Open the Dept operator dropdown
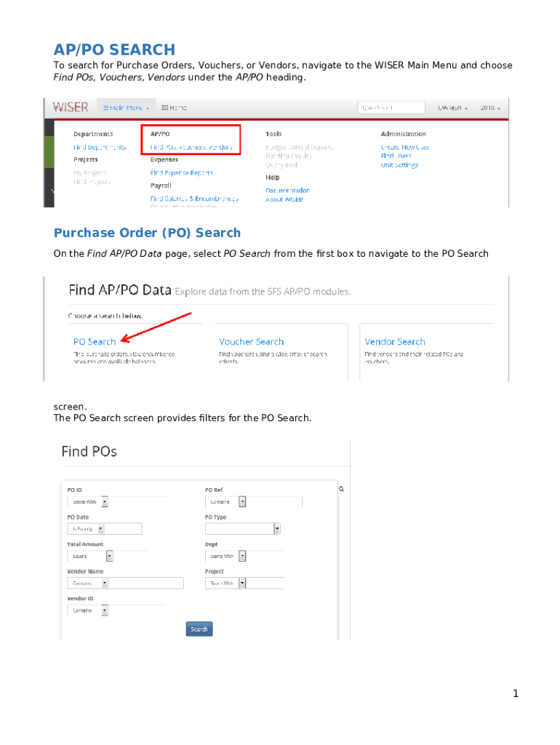 tap(242, 556)
